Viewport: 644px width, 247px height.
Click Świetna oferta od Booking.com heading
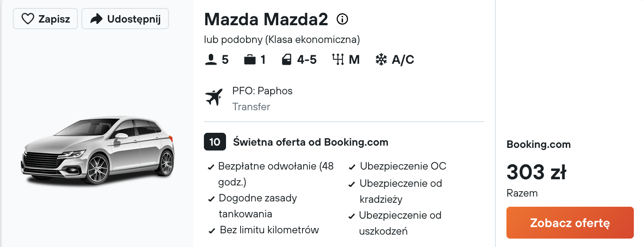[310, 142]
